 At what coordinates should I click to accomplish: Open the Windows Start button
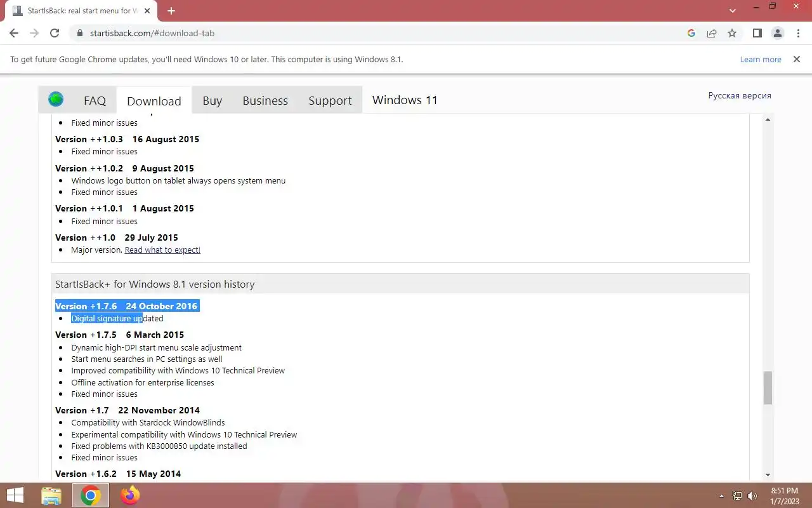point(15,495)
